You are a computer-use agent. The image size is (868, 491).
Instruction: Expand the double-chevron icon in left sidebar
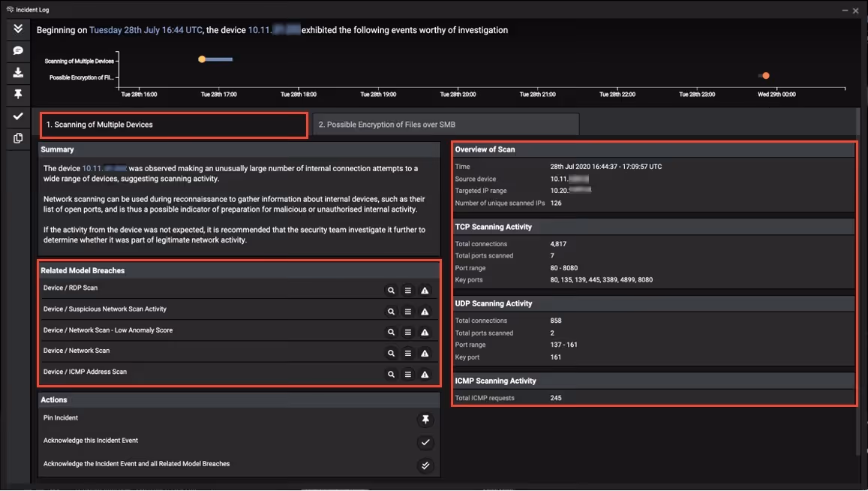click(x=18, y=29)
